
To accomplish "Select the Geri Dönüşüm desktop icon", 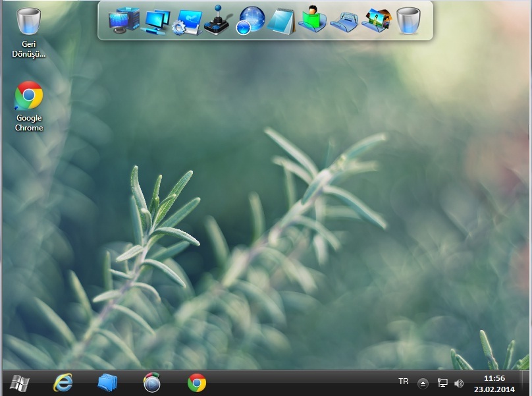I will (28, 33).
